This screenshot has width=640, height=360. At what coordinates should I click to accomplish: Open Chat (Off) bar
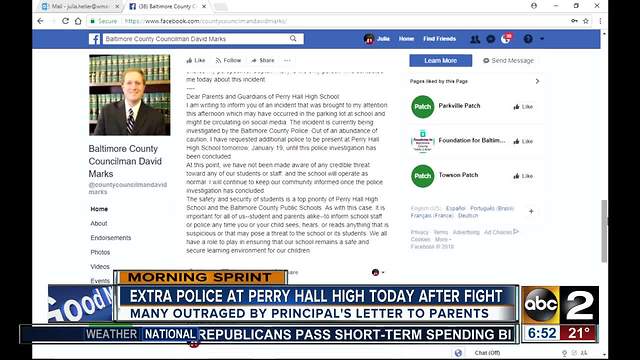click(x=487, y=353)
